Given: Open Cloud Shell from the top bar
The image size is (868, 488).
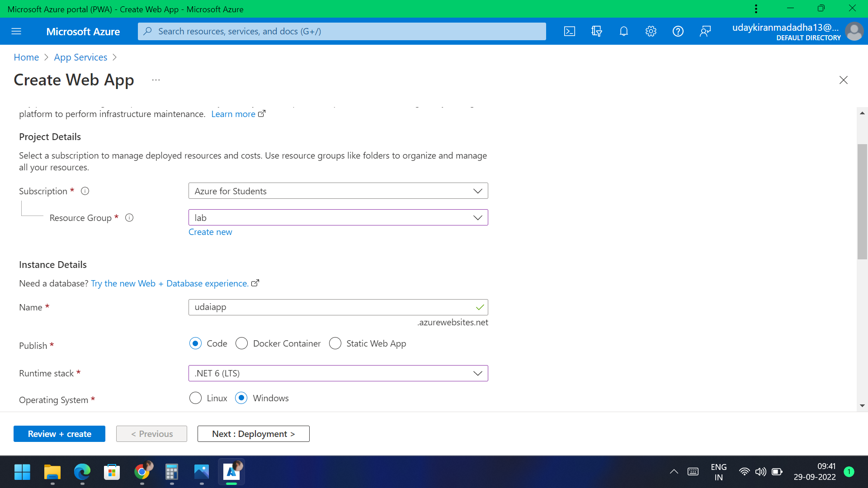Looking at the screenshot, I should click(570, 31).
